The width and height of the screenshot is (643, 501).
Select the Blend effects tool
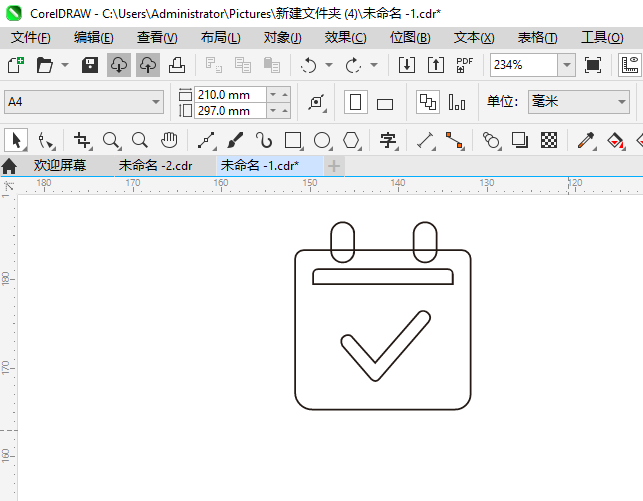[491, 141]
